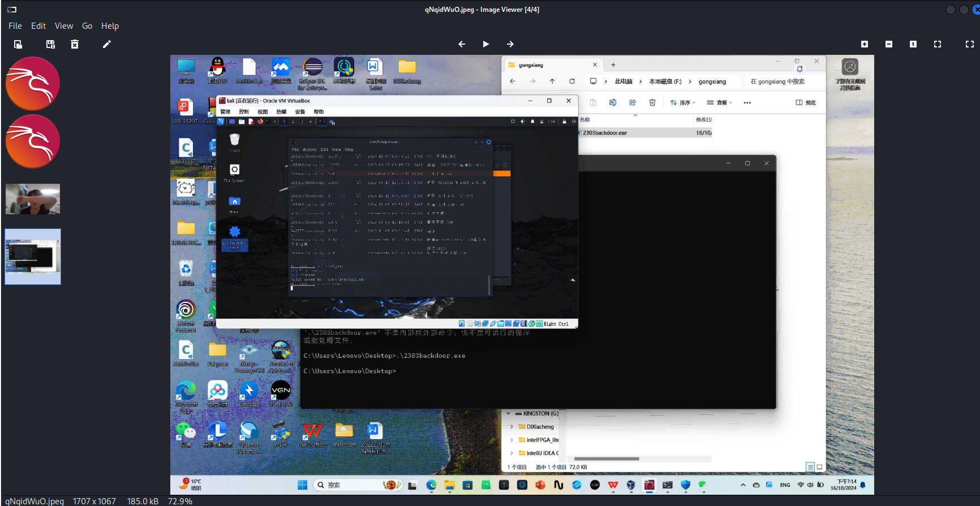Click the window menu icon in title bar
Viewport: 980px width, 506px height.
pos(12,10)
